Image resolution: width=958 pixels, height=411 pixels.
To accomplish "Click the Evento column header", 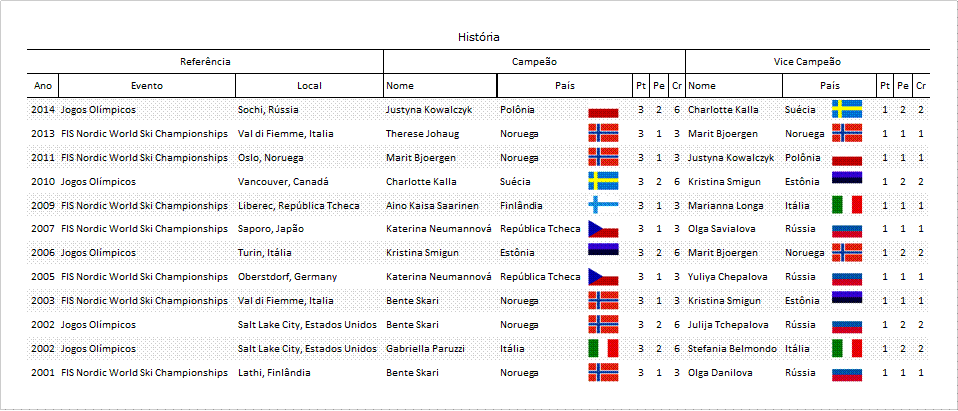I will point(146,86).
